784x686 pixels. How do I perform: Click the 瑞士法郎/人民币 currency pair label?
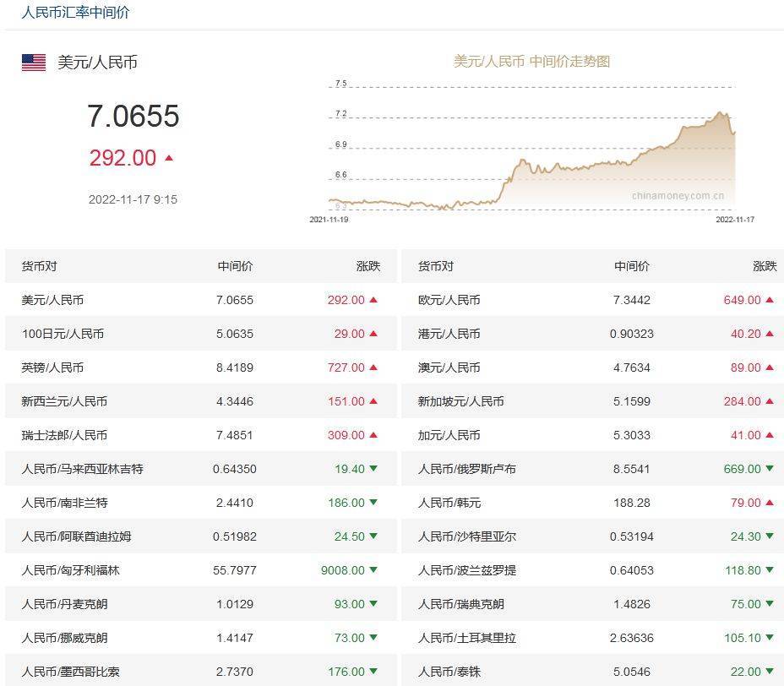tap(64, 435)
